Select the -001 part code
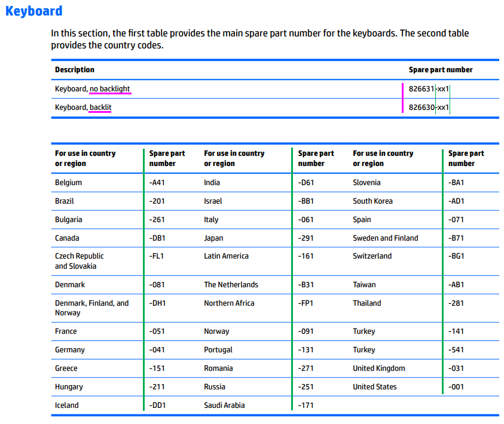This screenshot has width=504, height=424. 456,386
